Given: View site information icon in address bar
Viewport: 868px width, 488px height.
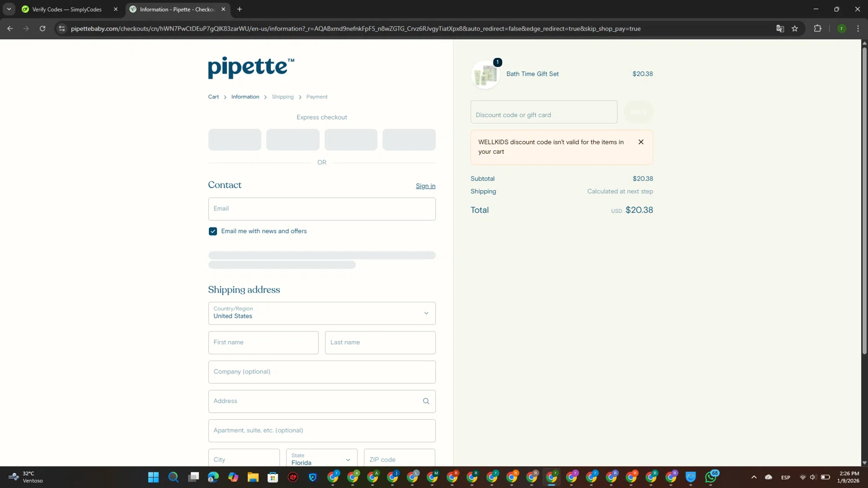Looking at the screenshot, I should [x=62, y=28].
